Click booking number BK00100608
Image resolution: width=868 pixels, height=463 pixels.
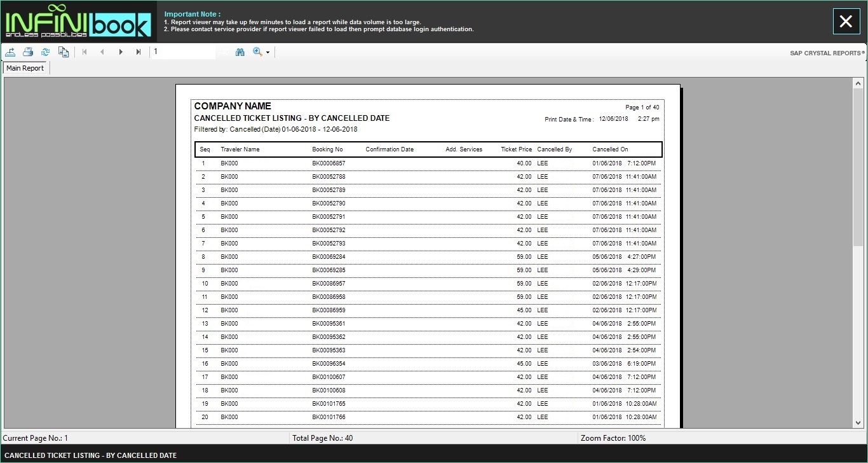[329, 390]
